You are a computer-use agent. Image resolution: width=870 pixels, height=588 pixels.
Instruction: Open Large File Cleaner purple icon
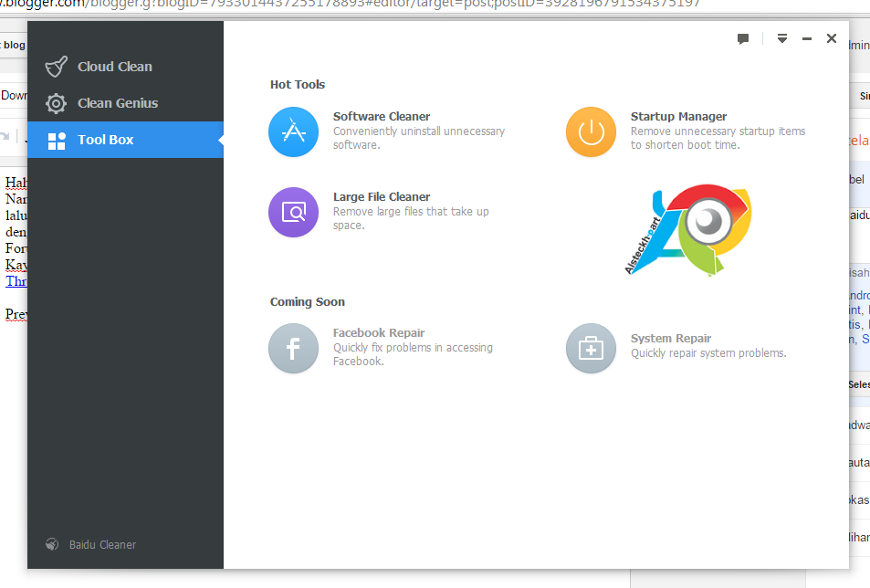pyautogui.click(x=294, y=212)
